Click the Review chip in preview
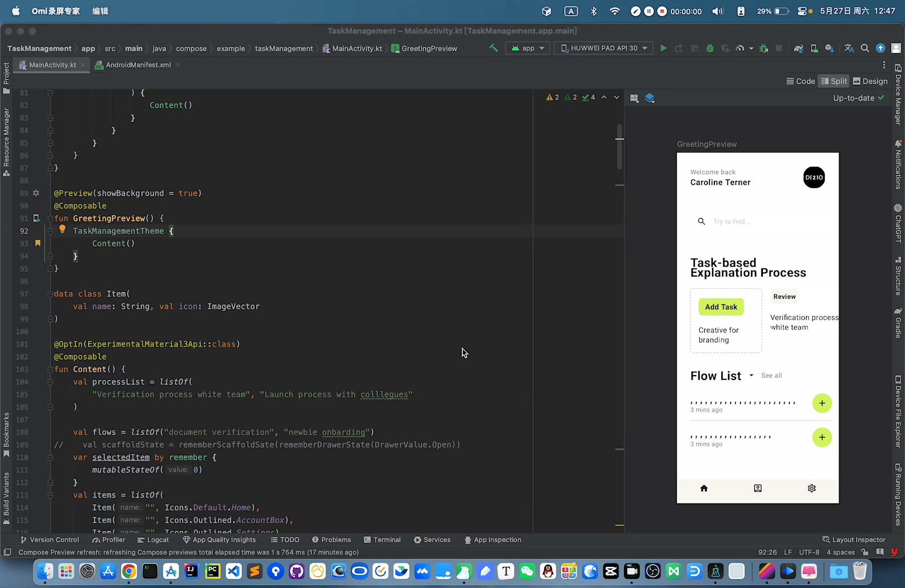This screenshot has height=588, width=905. [x=785, y=297]
